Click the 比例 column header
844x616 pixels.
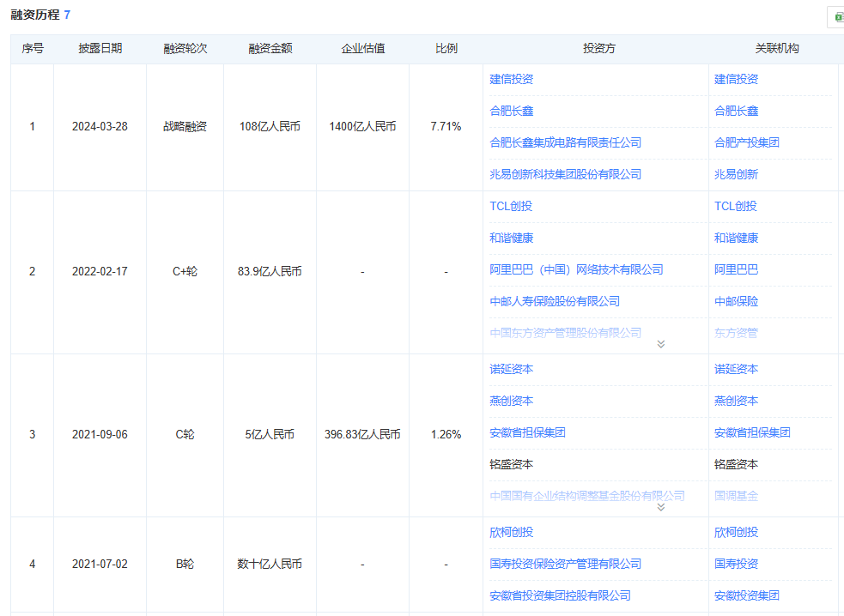(446, 48)
